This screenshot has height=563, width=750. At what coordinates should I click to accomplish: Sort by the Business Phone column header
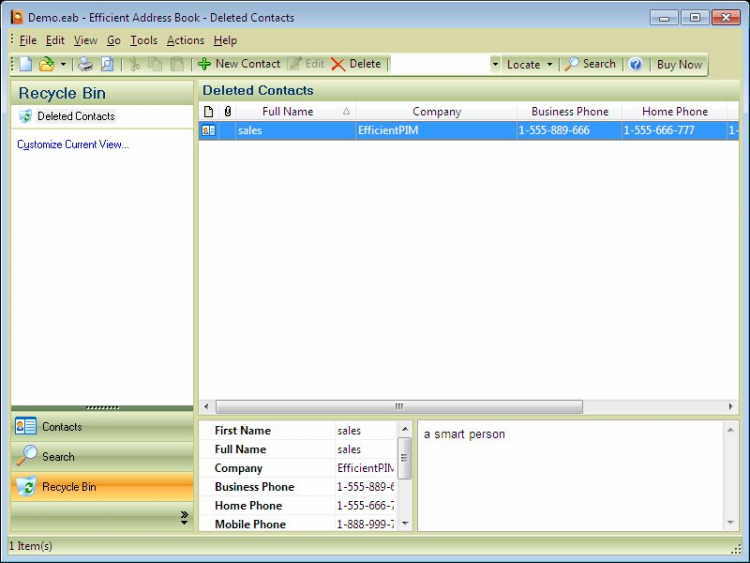(x=569, y=112)
